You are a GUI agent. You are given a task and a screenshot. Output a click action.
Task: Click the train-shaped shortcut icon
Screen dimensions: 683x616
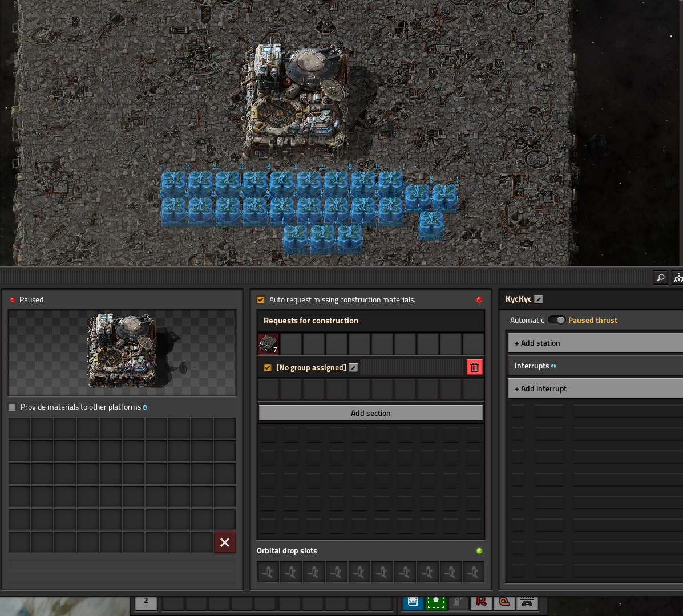pos(527,602)
